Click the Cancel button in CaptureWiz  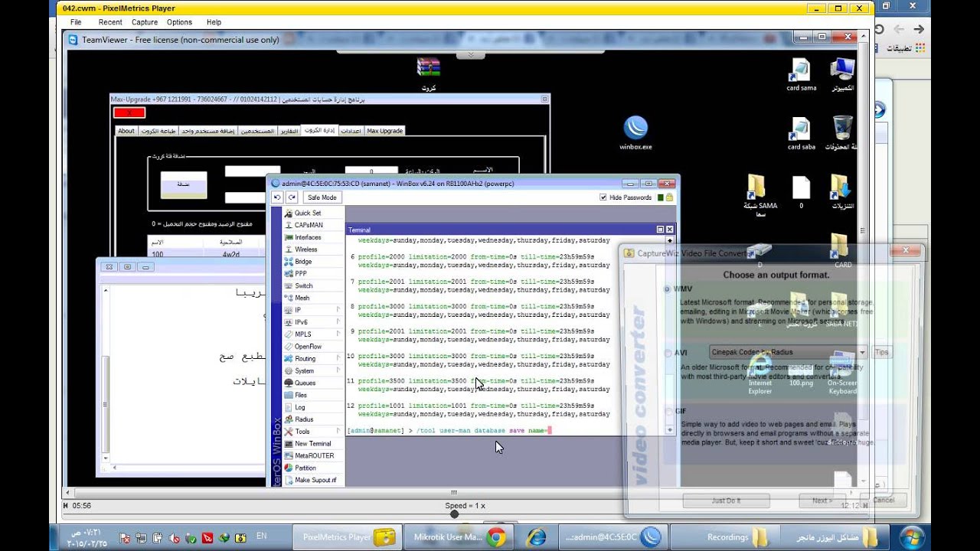click(x=884, y=500)
